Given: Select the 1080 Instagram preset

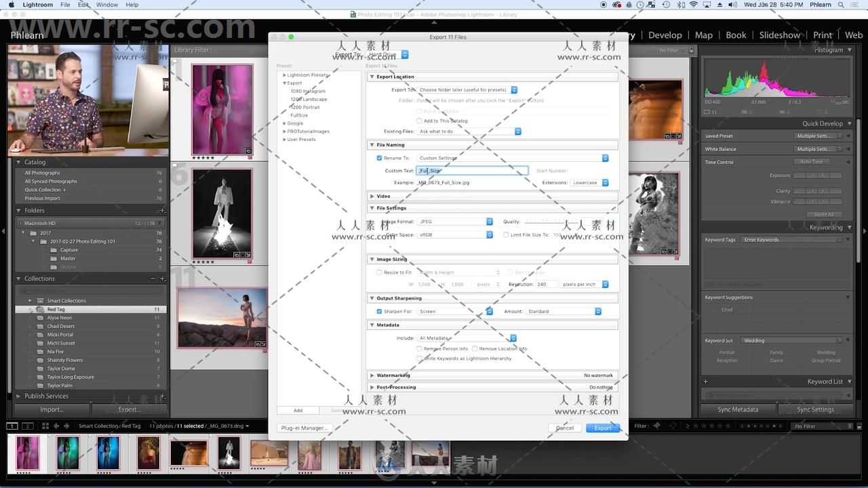Looking at the screenshot, I should (308, 91).
